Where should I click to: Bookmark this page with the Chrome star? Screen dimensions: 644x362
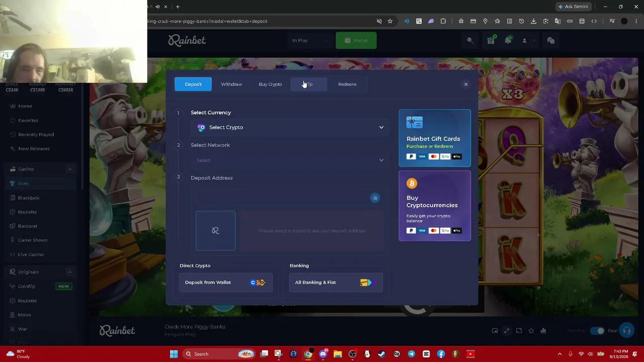[390, 21]
